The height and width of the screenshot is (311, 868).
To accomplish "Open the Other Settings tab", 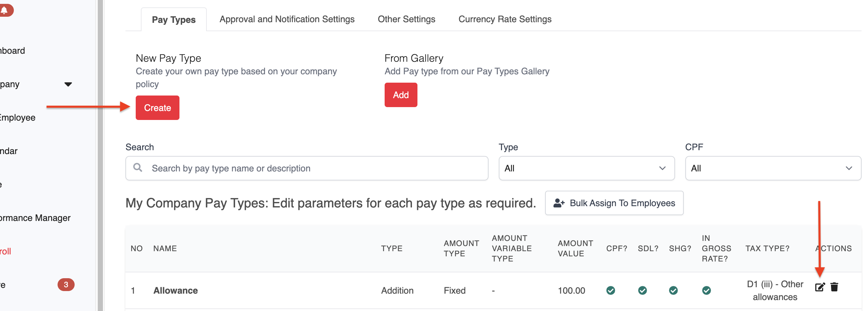I will [407, 19].
